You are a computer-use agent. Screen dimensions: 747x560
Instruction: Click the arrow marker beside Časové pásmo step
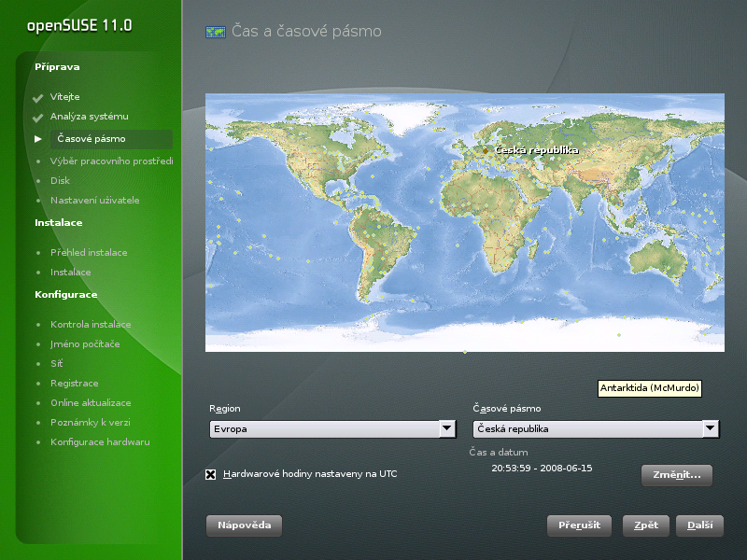pos(38,139)
